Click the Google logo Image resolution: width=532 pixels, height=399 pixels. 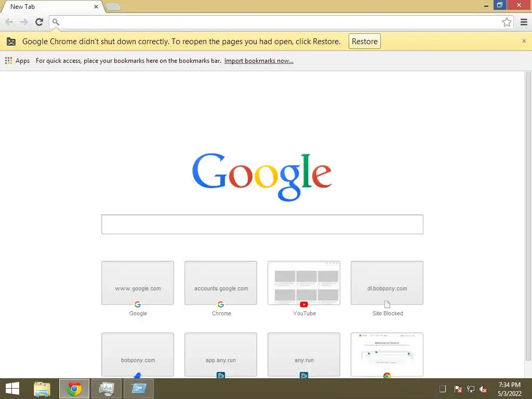pos(262,177)
